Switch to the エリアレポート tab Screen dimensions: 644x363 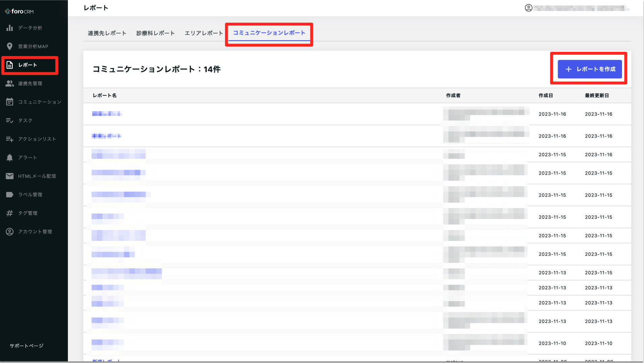[204, 33]
